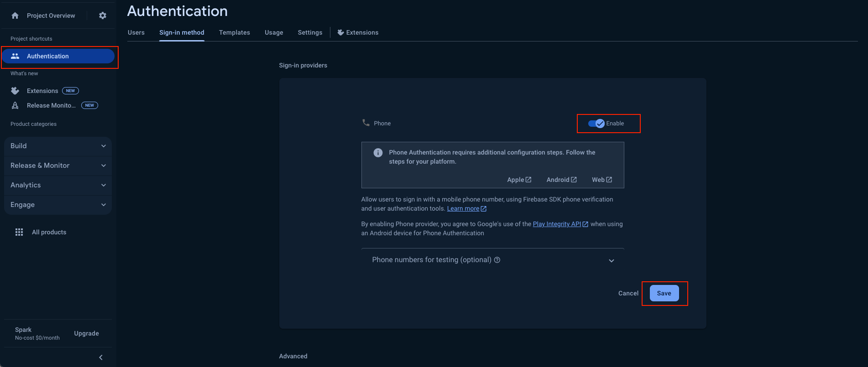
Task: Toggle the Phone provider Enable switch
Action: (596, 124)
